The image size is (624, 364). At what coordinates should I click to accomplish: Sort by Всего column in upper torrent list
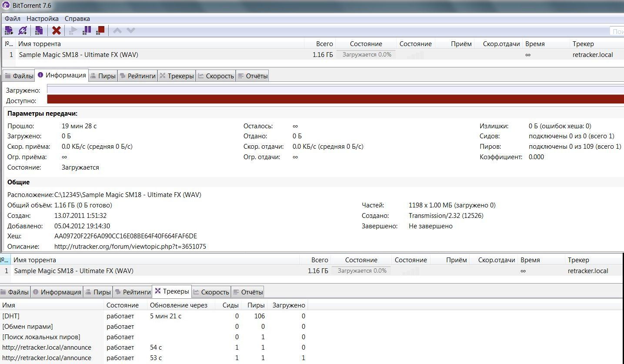[320, 44]
